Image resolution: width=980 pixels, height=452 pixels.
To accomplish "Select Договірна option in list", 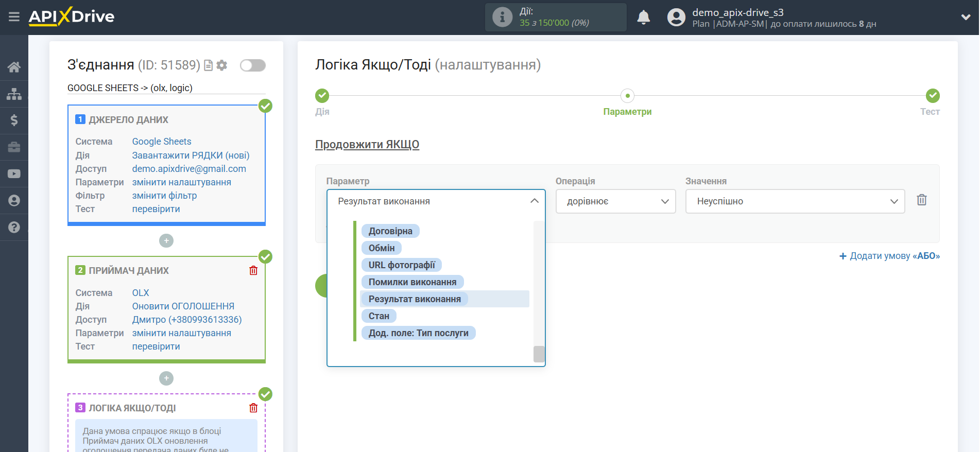I will point(390,231).
